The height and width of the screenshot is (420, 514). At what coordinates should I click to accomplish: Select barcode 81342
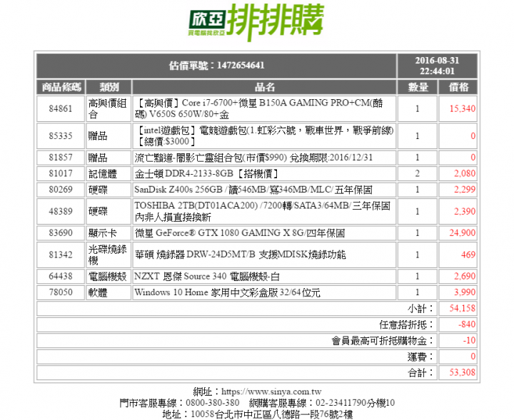click(61, 255)
